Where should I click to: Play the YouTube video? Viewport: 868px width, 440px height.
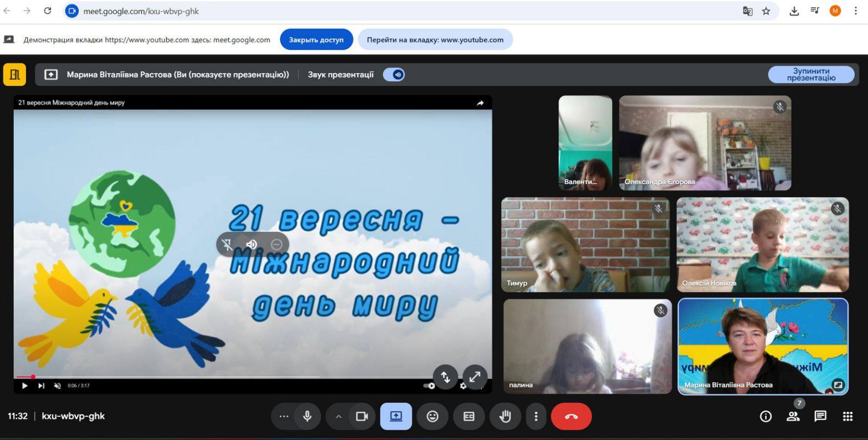(x=24, y=386)
